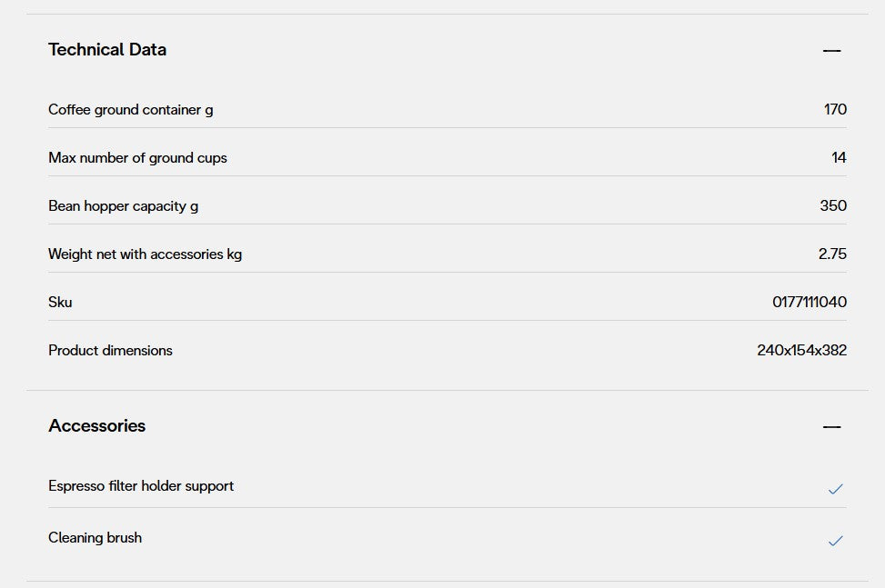
Task: Click the Sku number 0177111040
Action: (810, 303)
